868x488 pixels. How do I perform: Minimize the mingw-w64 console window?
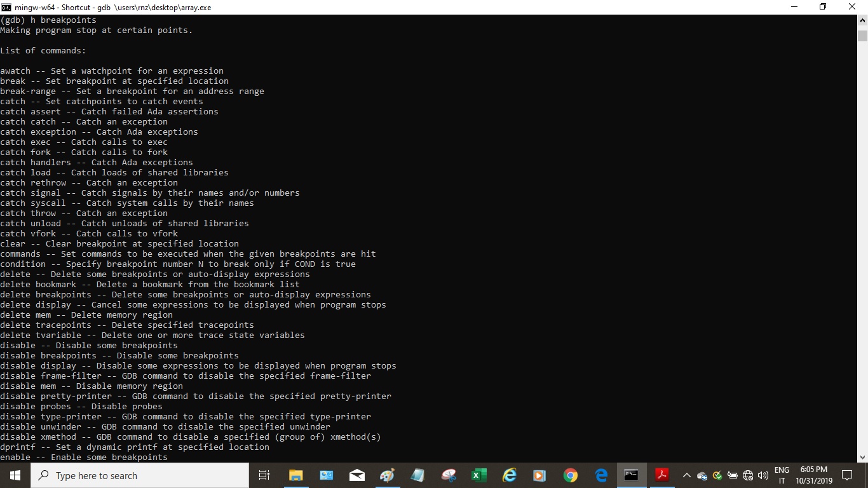click(x=794, y=7)
